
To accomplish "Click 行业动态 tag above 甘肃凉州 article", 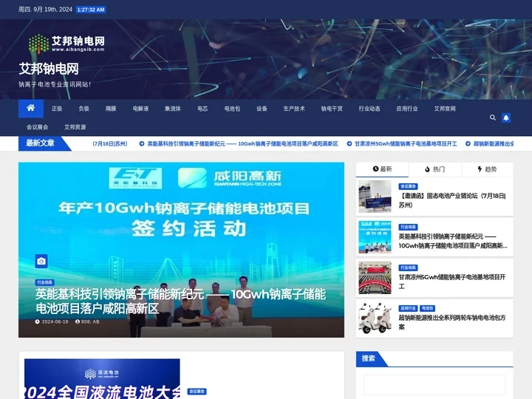I will coord(408,267).
